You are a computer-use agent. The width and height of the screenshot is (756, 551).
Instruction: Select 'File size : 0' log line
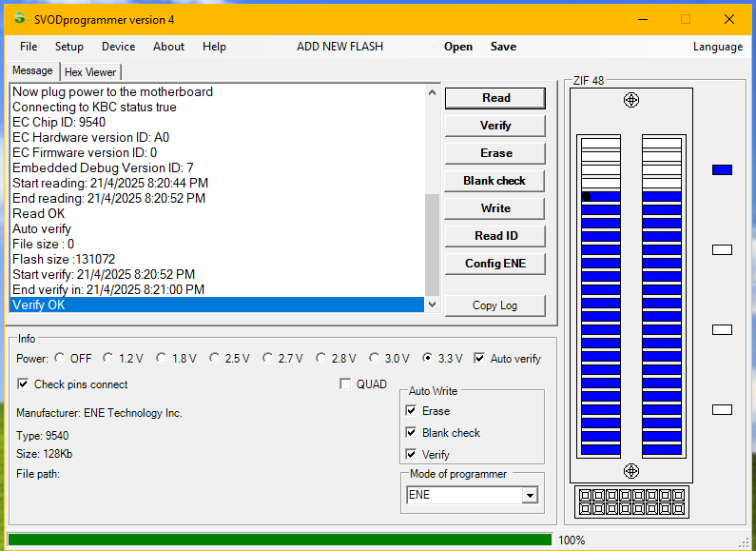217,244
